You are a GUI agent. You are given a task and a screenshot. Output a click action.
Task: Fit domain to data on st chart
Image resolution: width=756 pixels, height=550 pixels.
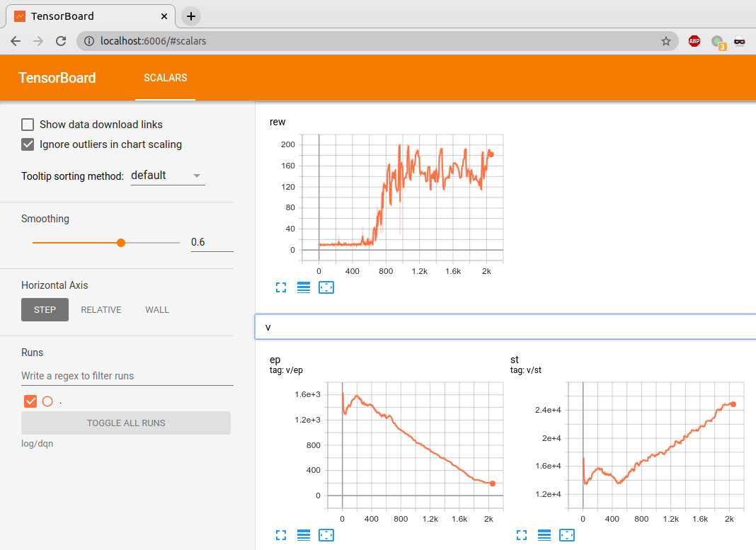[x=567, y=535]
